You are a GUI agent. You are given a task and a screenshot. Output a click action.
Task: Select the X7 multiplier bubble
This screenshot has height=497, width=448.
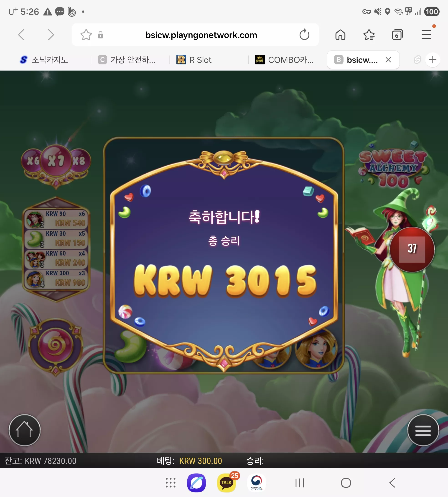(56, 161)
